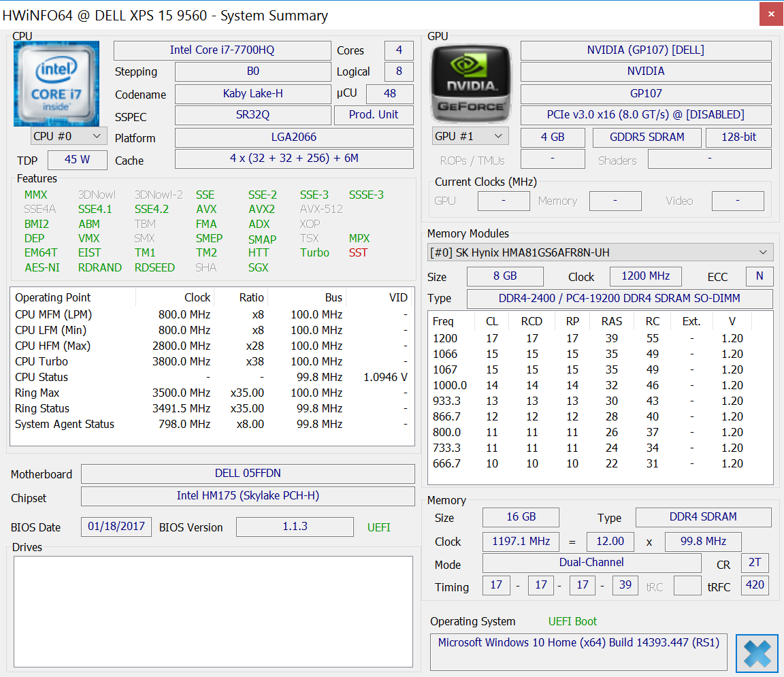Select the CPU Turbo row in the Operating Point table
784x677 pixels.
[x=212, y=361]
